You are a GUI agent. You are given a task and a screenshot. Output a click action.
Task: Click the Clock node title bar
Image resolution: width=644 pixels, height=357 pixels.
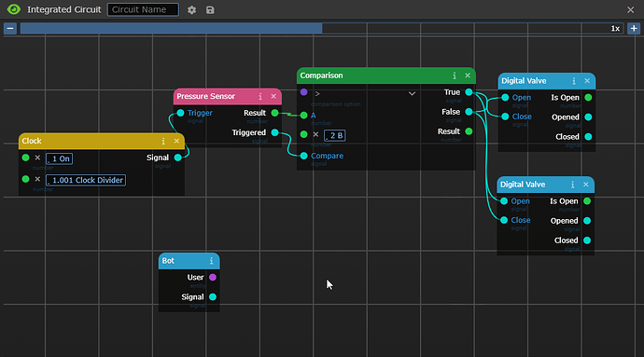pyautogui.click(x=102, y=141)
